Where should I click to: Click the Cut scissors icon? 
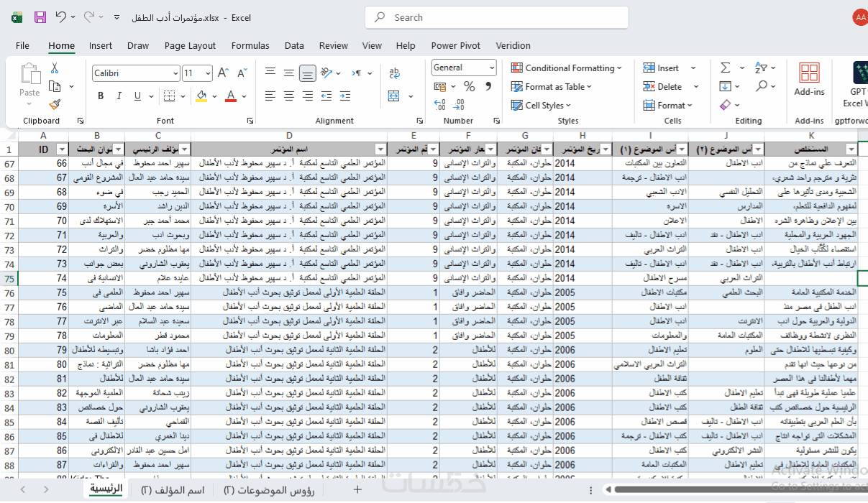coord(55,68)
